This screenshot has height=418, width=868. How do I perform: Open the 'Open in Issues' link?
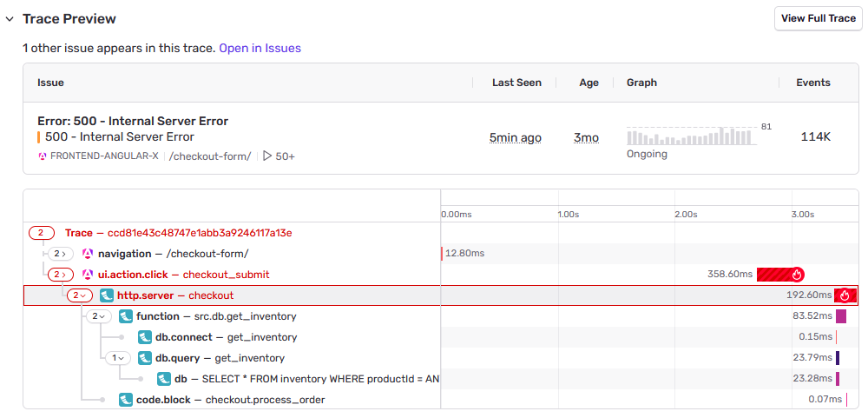[x=260, y=49]
